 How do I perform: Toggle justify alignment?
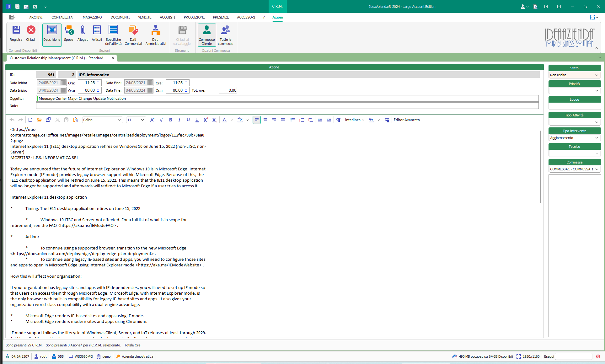[x=283, y=120]
